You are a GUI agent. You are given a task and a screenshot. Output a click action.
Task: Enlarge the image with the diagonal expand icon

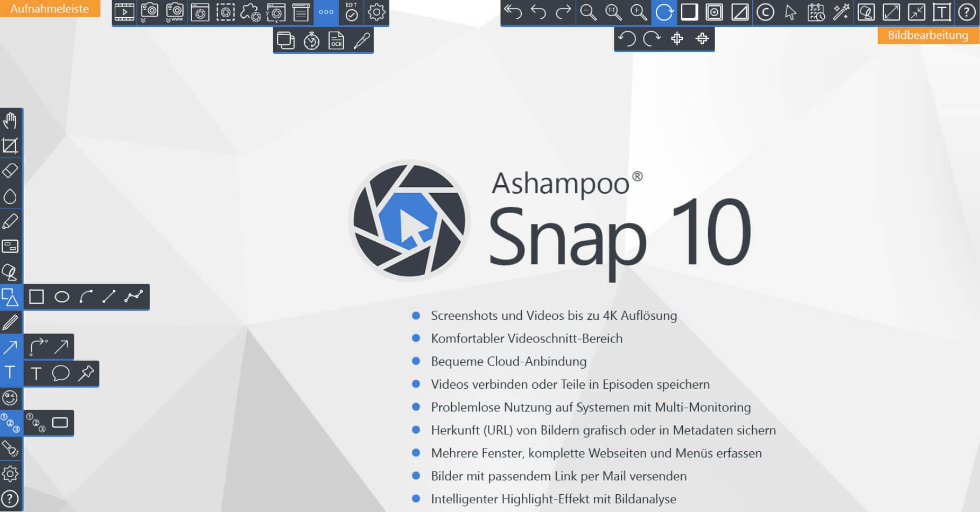point(891,12)
